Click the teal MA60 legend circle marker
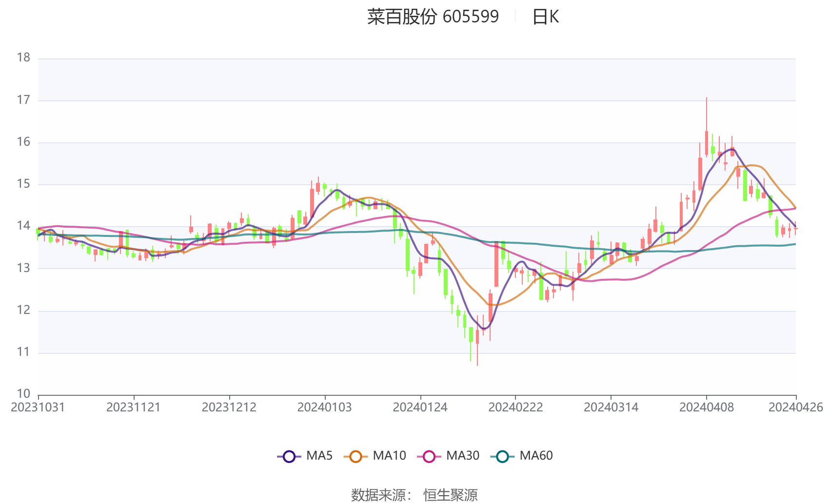Image resolution: width=829 pixels, height=504 pixels. [x=502, y=457]
